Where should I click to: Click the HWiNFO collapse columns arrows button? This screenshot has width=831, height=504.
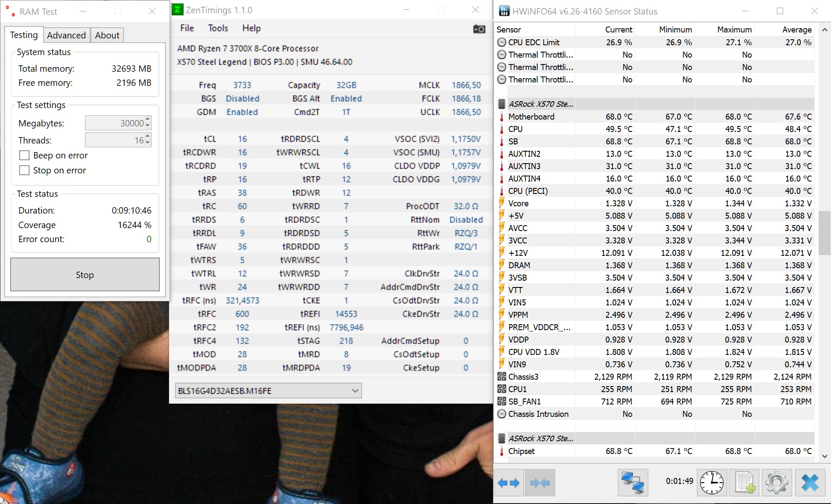[540, 483]
